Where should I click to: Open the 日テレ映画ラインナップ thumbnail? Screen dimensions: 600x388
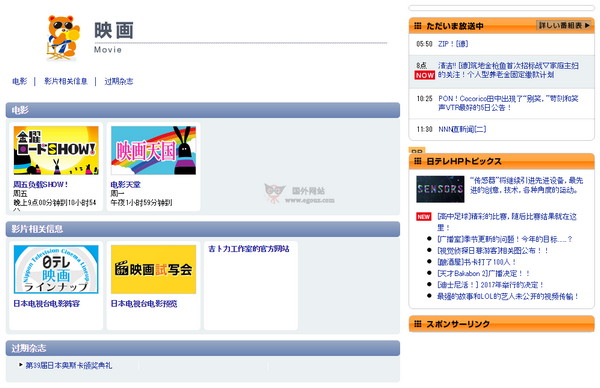point(56,269)
